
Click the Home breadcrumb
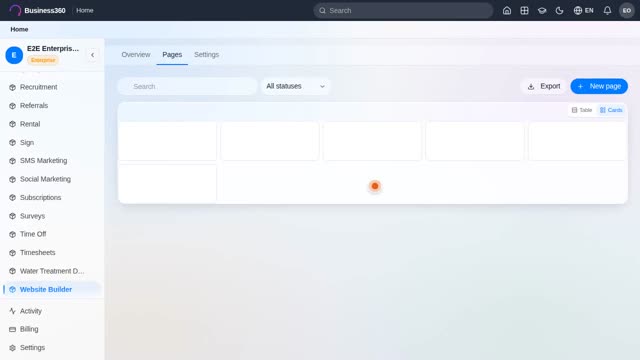pos(19,29)
